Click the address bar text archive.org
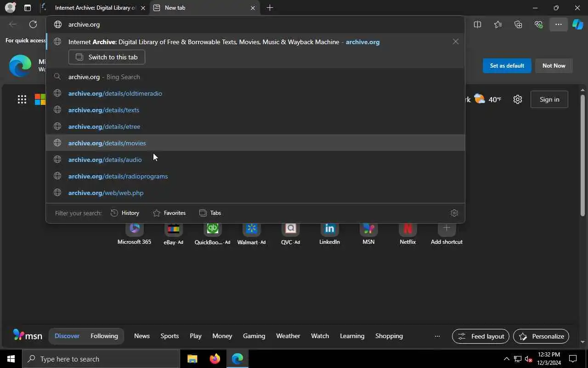588x368 pixels. click(84, 24)
